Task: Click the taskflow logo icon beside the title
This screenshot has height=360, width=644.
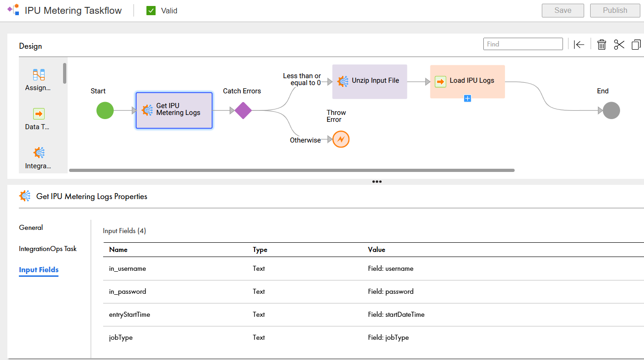Action: tap(13, 10)
